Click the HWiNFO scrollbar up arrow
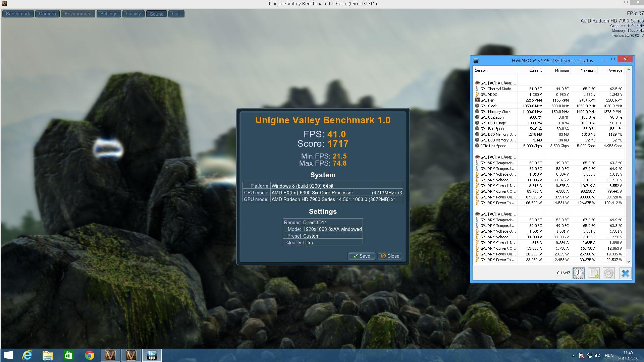This screenshot has height=362, width=644. 629,70
